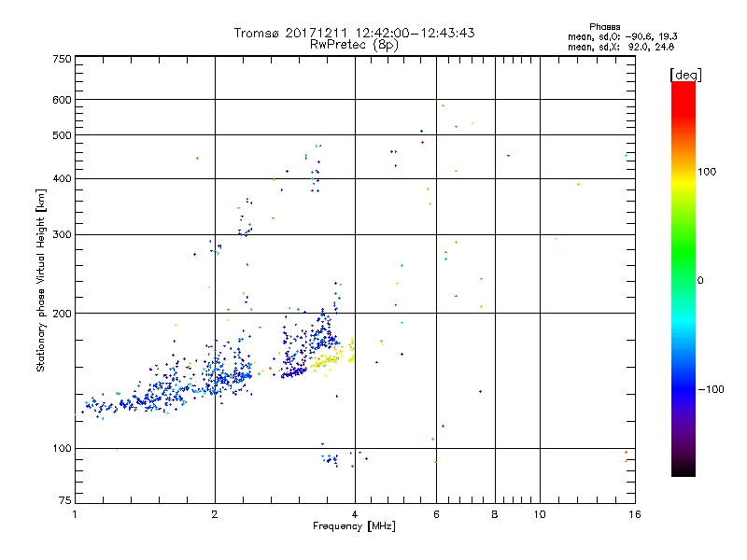Click the '[deg]' colorbar unit label
Viewport: 747px width, 560px height.
685,75
